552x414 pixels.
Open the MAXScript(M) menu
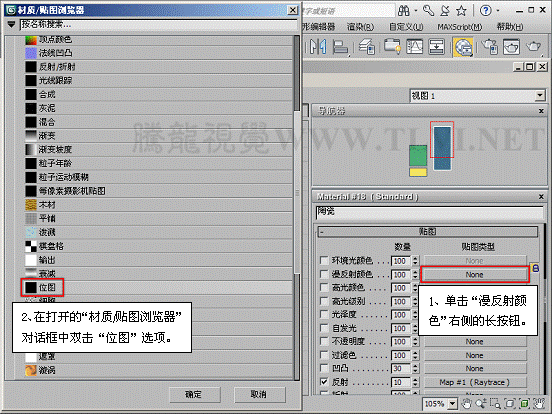459,27
